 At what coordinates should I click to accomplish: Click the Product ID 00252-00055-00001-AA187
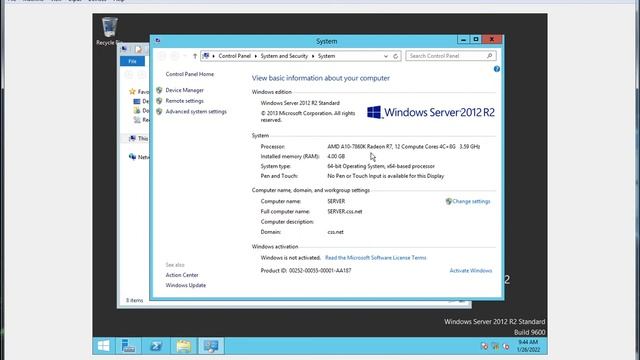[x=306, y=271]
